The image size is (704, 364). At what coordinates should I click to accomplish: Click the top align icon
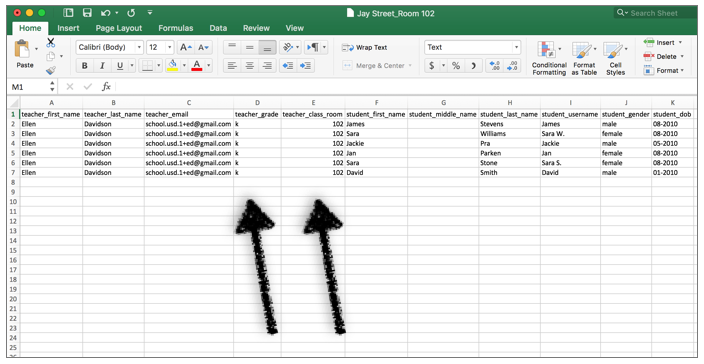(232, 47)
